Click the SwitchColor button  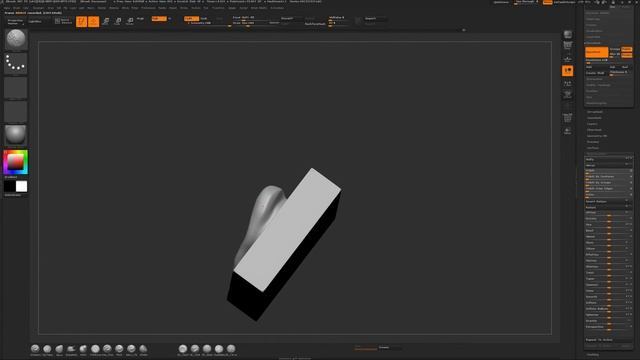tap(13, 195)
